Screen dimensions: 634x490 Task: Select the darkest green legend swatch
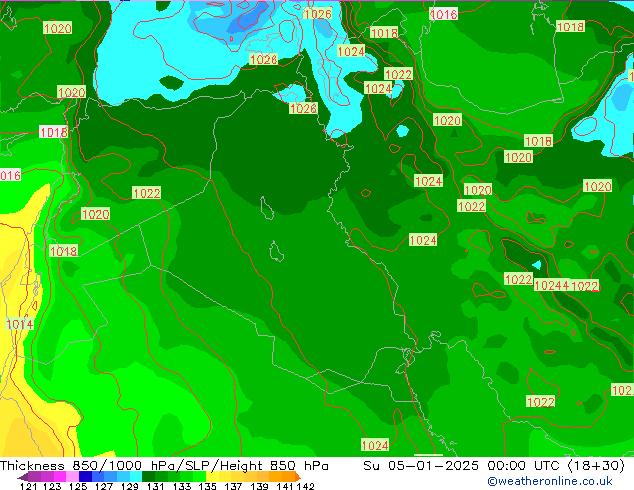coord(148,477)
